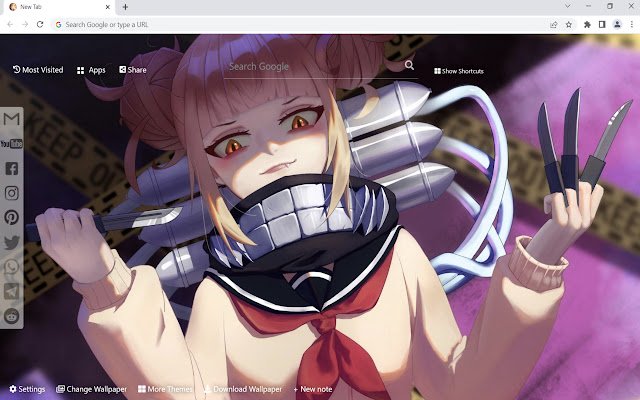The width and height of the screenshot is (640, 400).
Task: Expand the tab search dropdown
Action: coord(568,6)
